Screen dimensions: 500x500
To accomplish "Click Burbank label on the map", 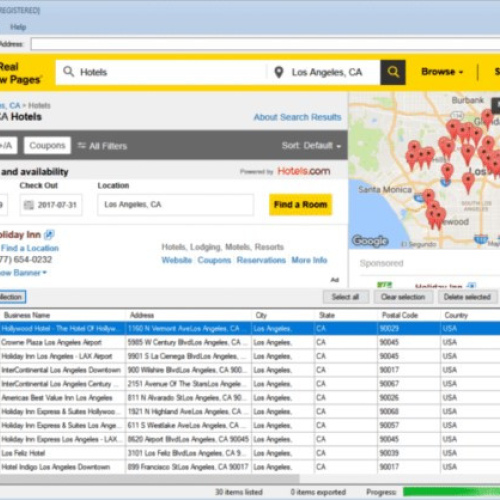I will 468,100.
